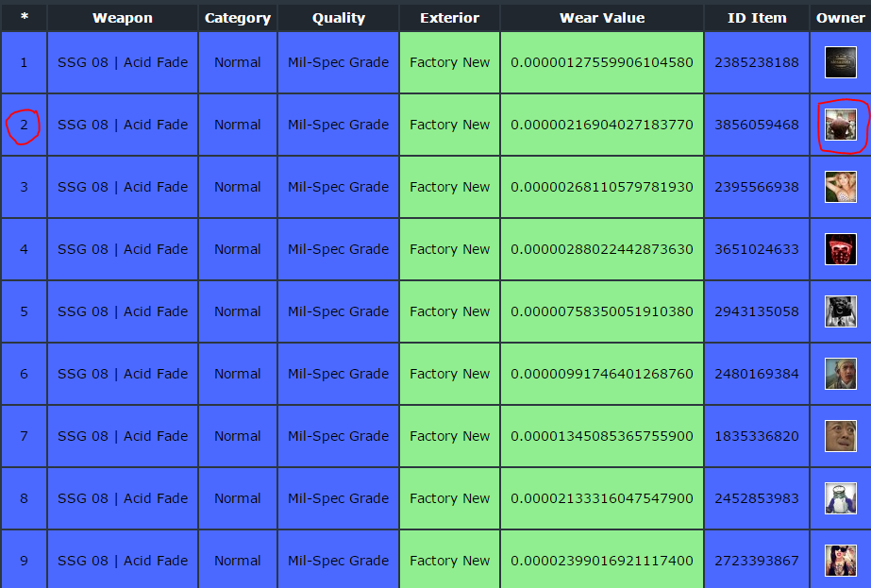This screenshot has height=588, width=871.
Task: Click ID item 2452853983
Action: coord(757,498)
